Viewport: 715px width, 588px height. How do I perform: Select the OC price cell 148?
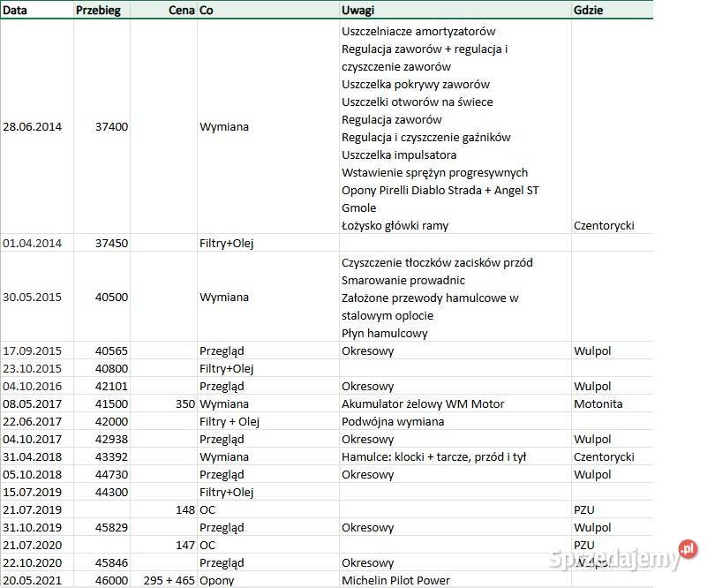184,509
